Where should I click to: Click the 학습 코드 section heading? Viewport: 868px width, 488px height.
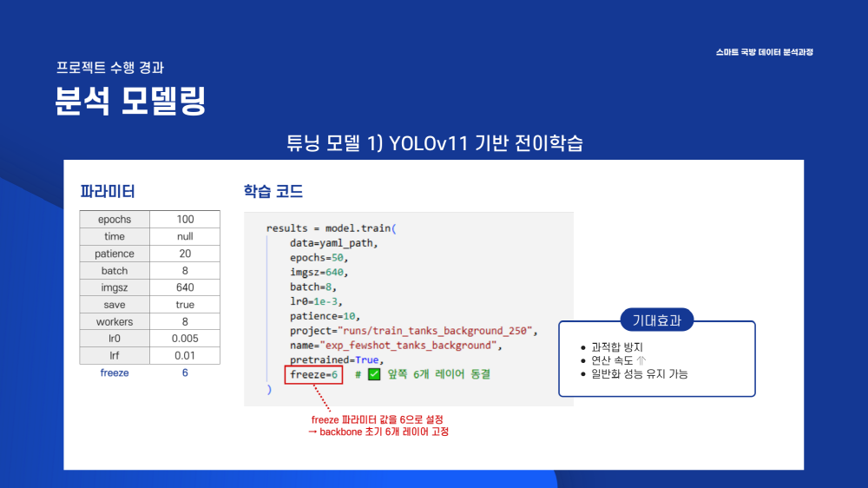click(273, 191)
